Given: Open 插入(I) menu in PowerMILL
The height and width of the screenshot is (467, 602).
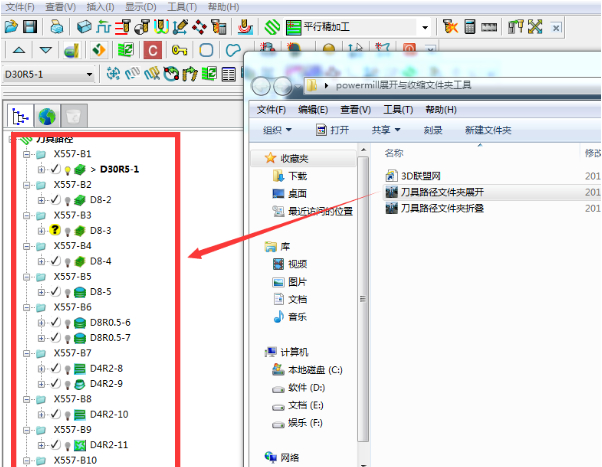Looking at the screenshot, I should tap(101, 7).
